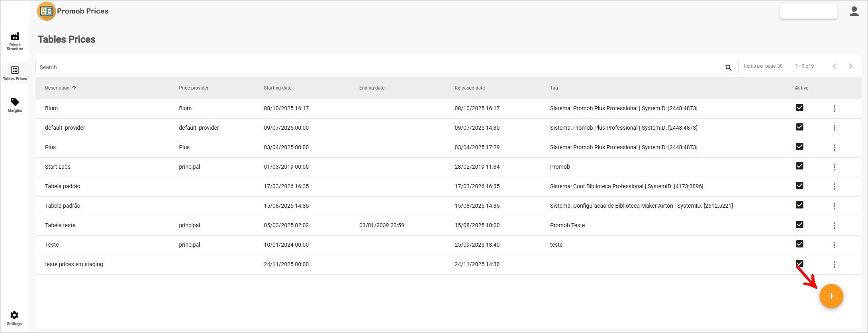Open more options for Teste row

pos(835,245)
